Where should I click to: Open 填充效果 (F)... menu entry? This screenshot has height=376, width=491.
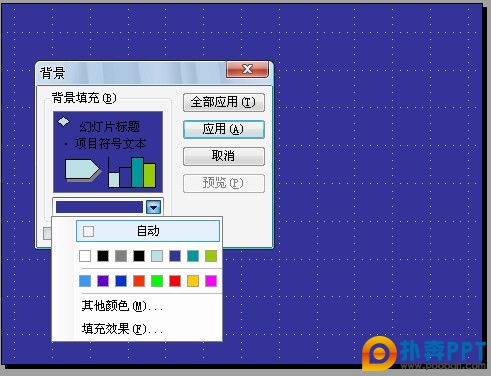pos(122,329)
